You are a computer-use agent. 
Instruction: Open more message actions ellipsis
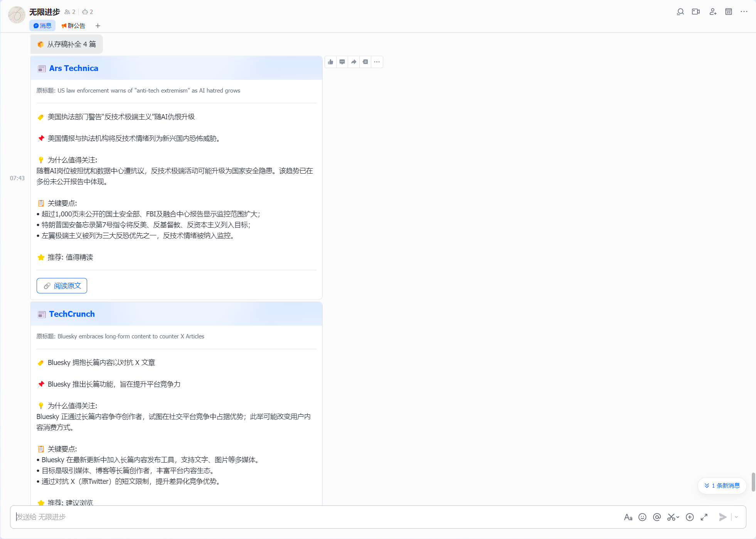point(377,62)
